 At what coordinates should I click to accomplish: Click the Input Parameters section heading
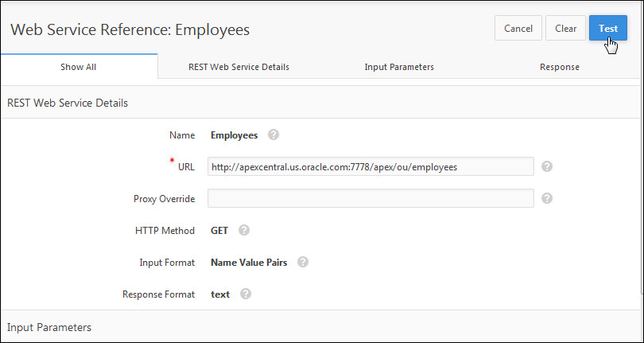pos(49,327)
